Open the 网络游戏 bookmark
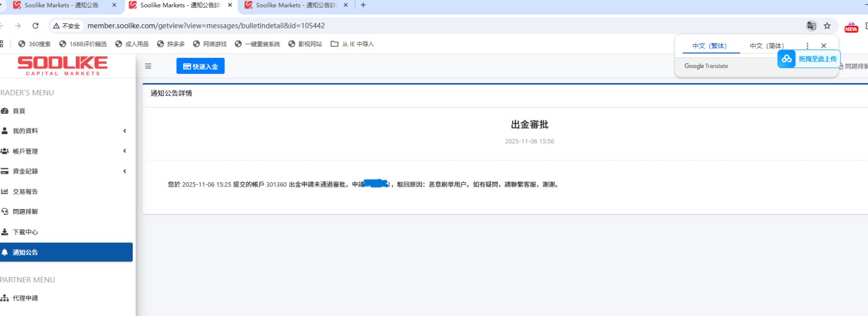This screenshot has width=868, height=316. click(x=210, y=44)
